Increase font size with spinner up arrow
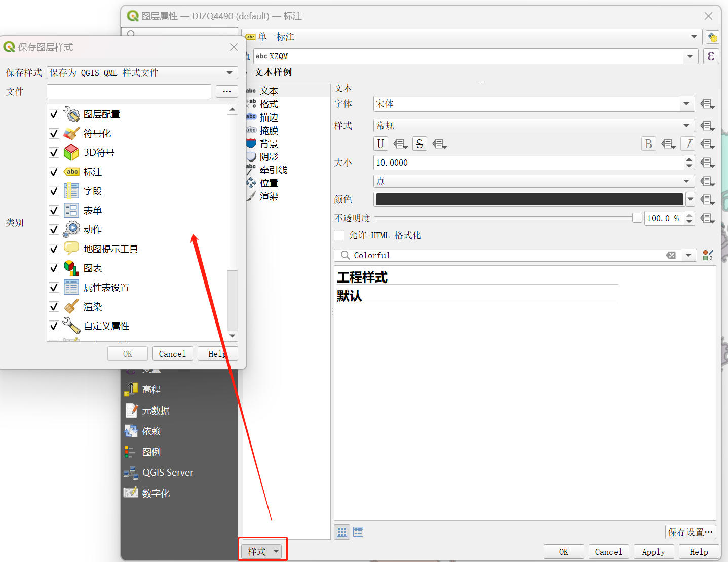 pyautogui.click(x=689, y=159)
